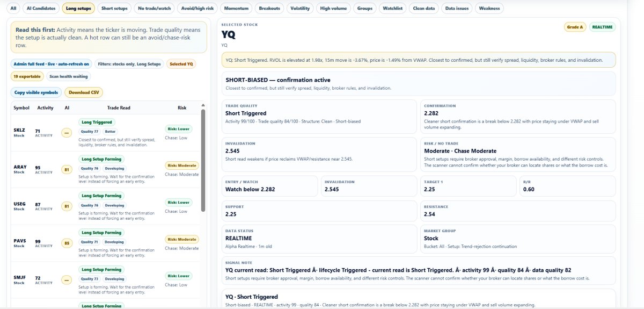This screenshot has width=644, height=309.
Task: Click the Support 2.25 card
Action: coord(319,211)
